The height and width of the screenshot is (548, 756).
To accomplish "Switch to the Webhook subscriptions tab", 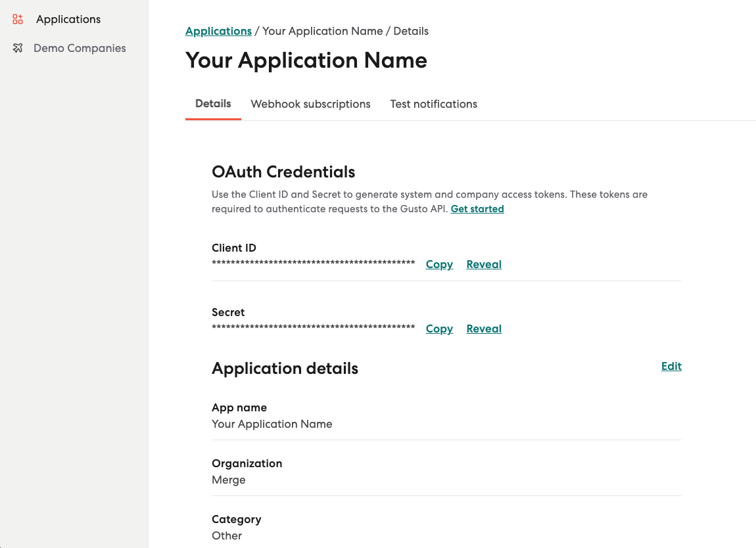I will [x=310, y=104].
